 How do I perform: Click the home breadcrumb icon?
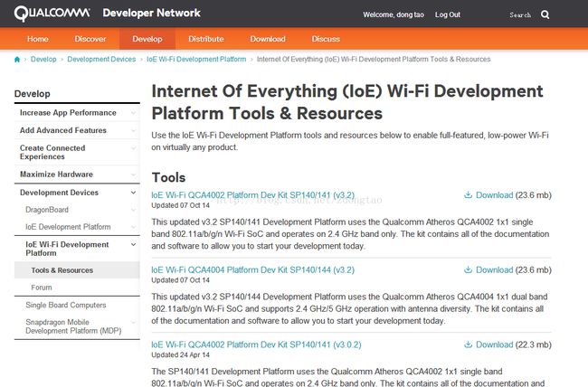[x=17, y=60]
